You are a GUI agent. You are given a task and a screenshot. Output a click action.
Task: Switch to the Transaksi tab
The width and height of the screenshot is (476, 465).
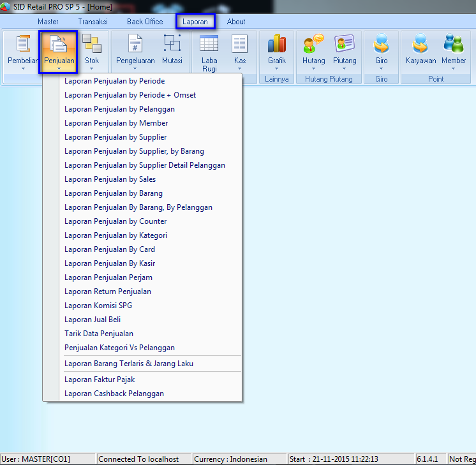93,22
